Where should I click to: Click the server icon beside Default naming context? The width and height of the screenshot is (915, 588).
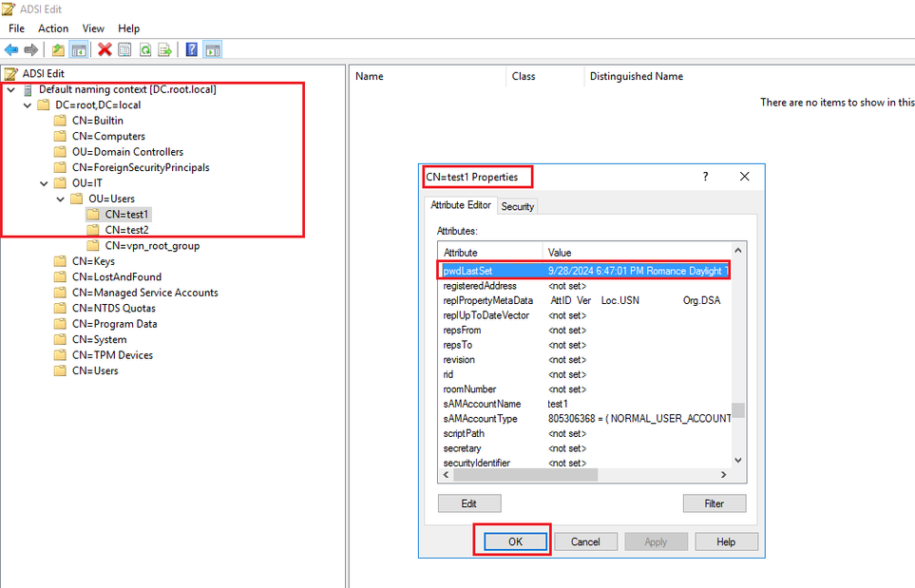28,90
